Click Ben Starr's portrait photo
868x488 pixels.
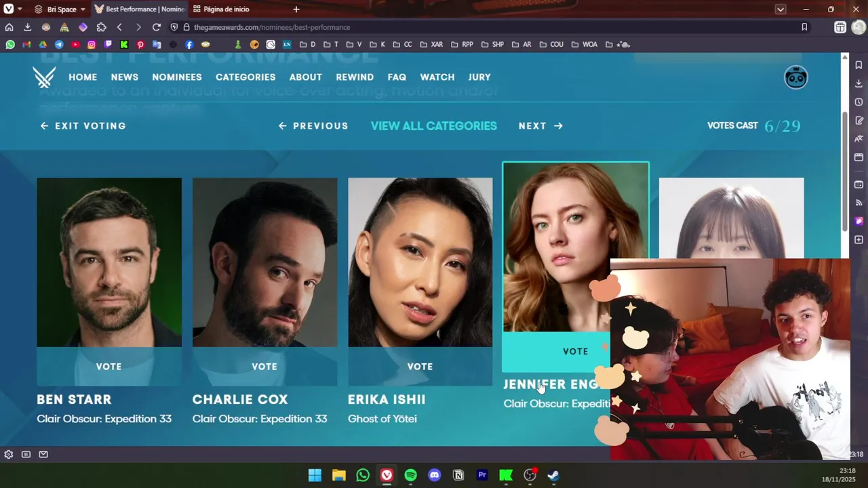pyautogui.click(x=109, y=262)
